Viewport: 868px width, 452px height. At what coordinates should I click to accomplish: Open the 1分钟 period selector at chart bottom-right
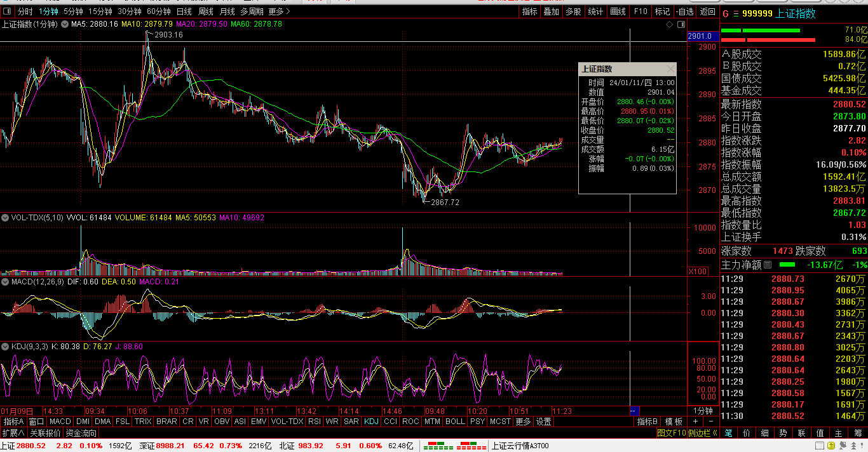coord(703,411)
